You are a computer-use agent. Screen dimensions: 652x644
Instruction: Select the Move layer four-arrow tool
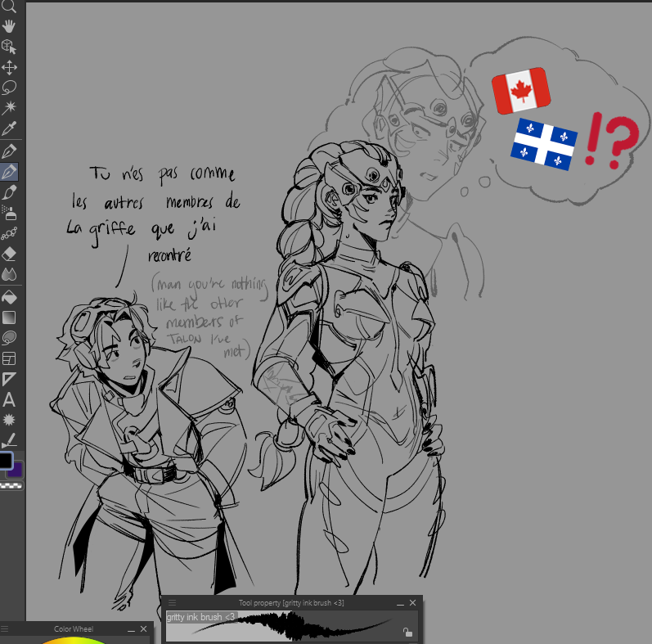9,67
